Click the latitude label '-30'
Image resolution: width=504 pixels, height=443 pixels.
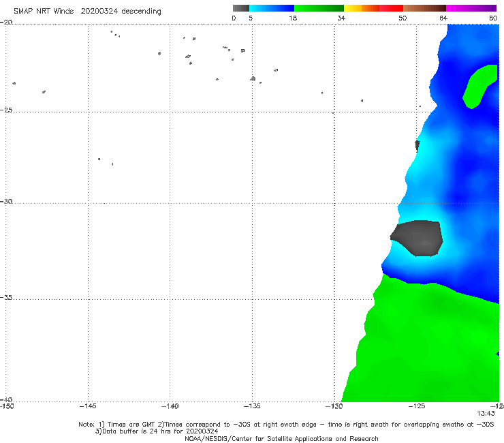(6, 201)
